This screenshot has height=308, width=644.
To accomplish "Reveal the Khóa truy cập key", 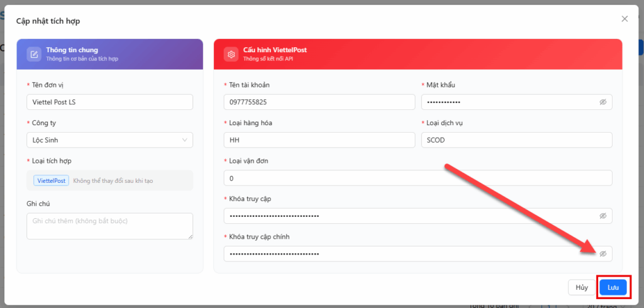I will (x=602, y=216).
